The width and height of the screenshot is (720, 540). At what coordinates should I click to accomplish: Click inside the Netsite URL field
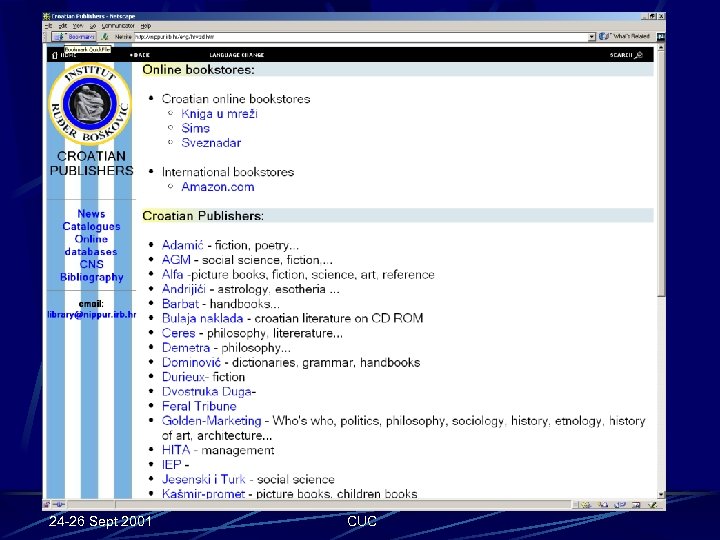pos(361,37)
